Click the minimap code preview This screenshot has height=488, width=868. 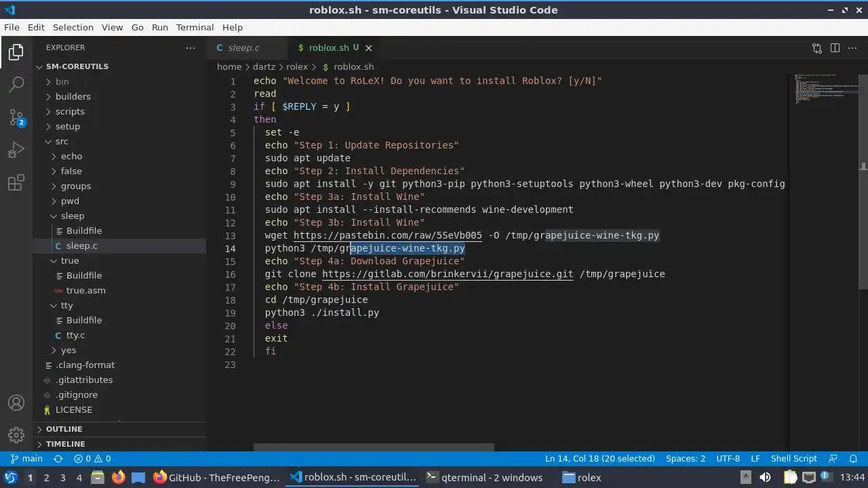tap(826, 88)
